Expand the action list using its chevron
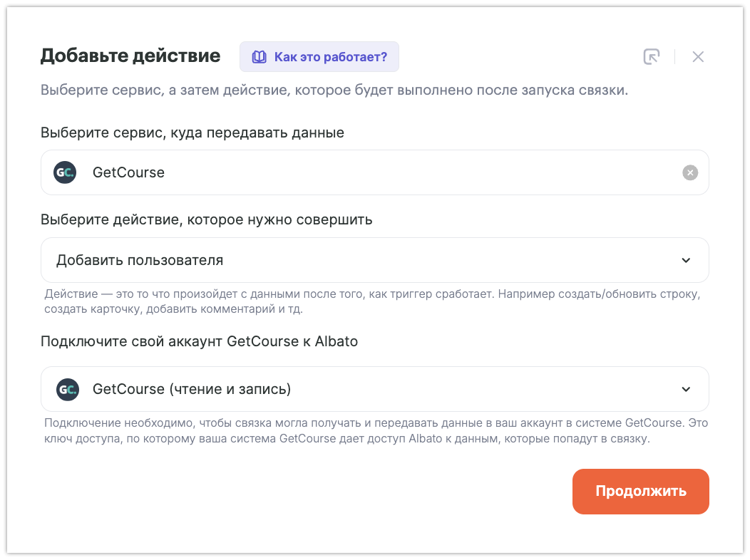 click(686, 260)
